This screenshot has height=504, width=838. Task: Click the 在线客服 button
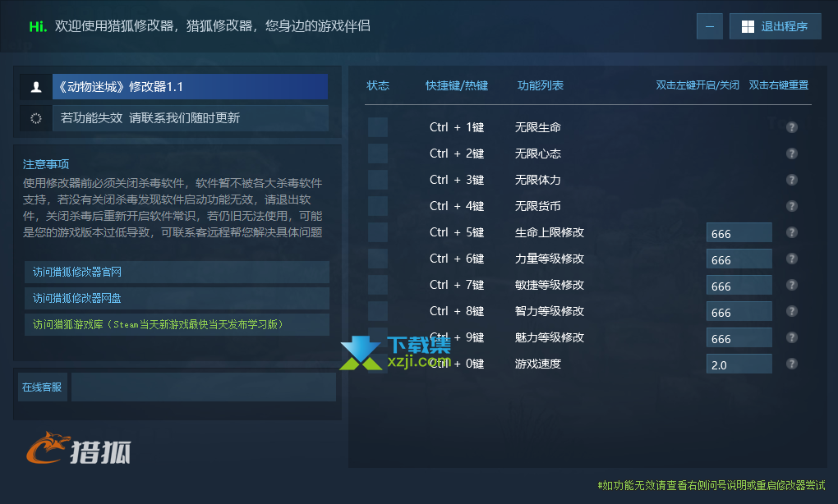click(42, 387)
